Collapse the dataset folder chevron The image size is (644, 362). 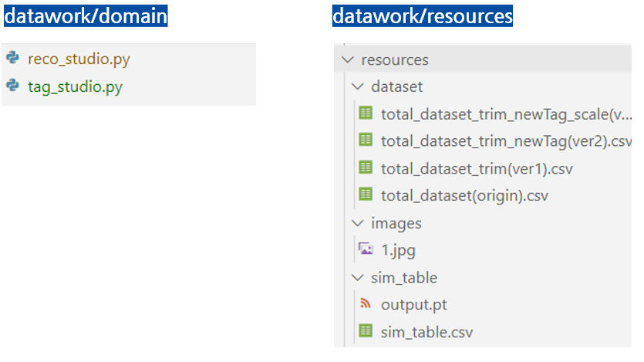click(x=356, y=86)
